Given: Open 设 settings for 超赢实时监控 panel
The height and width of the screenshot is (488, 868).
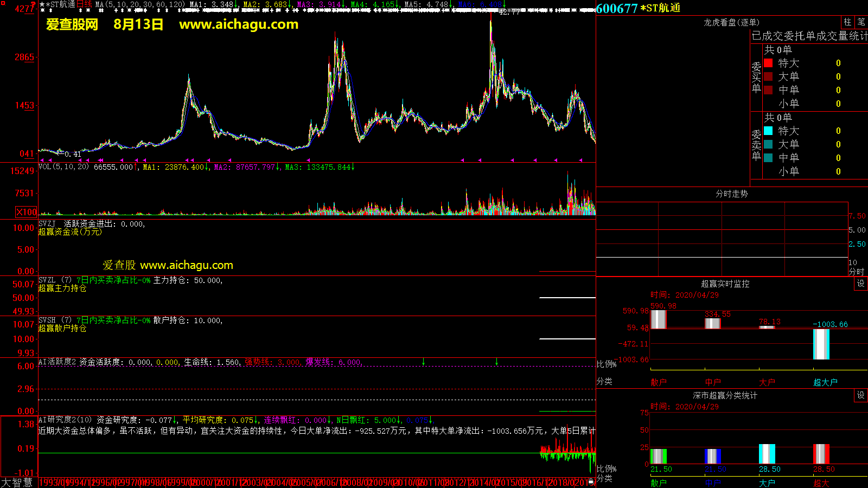Looking at the screenshot, I should pos(860,284).
